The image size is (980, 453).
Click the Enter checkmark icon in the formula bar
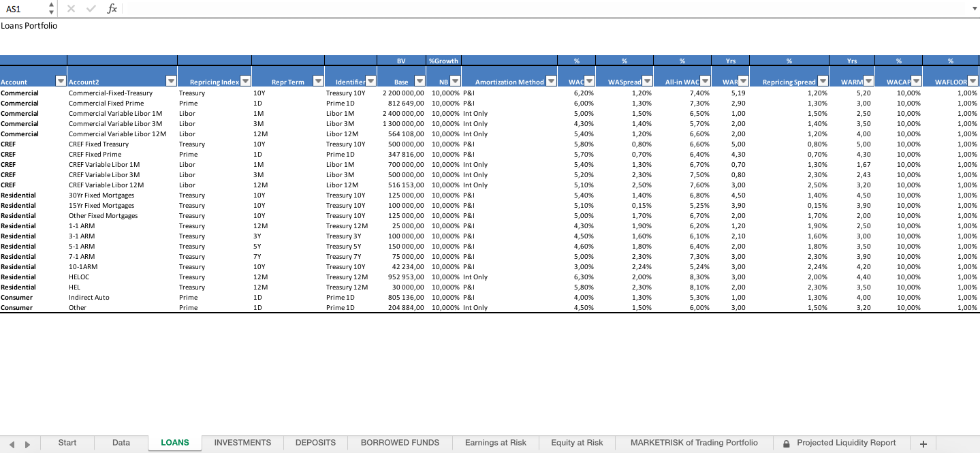click(91, 9)
